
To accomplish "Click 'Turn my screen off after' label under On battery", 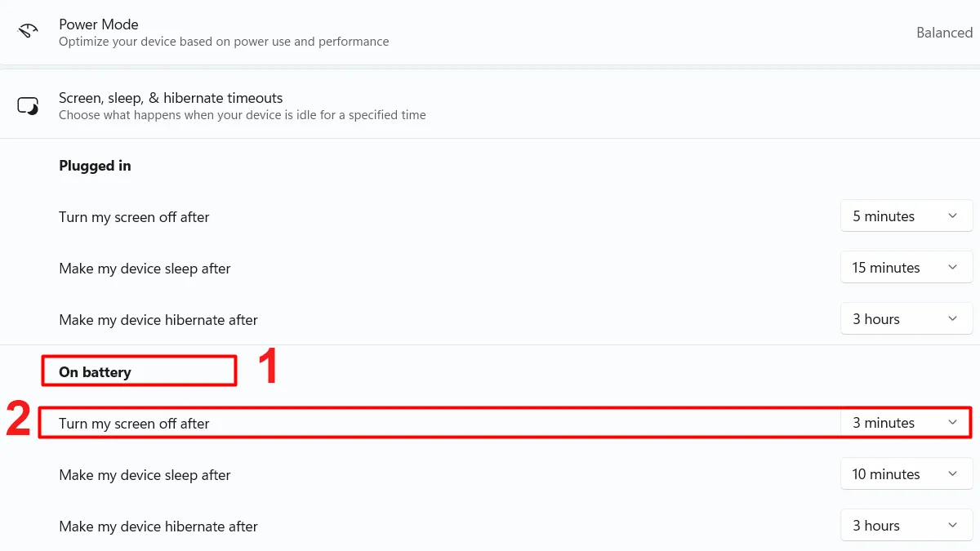I will 134,424.
